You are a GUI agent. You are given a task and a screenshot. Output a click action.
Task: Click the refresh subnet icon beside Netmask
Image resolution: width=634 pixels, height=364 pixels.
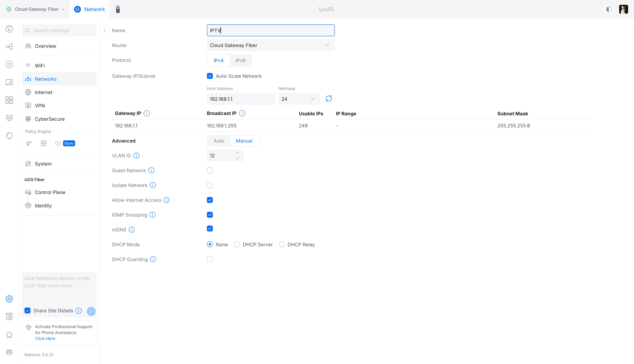pos(329,98)
